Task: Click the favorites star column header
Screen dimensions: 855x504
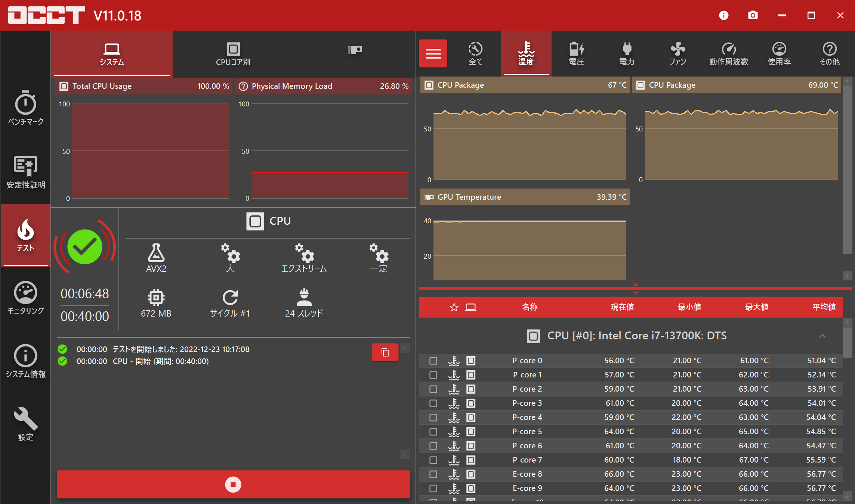Action: click(454, 307)
